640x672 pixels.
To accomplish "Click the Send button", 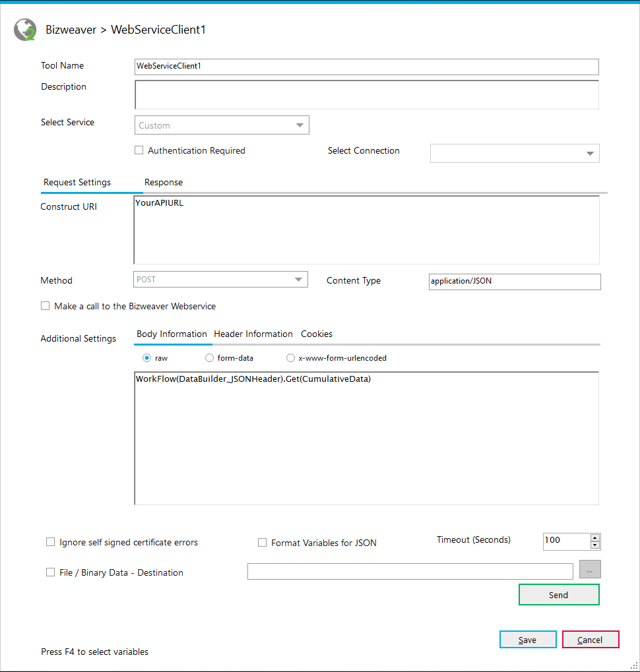I will pyautogui.click(x=559, y=595).
